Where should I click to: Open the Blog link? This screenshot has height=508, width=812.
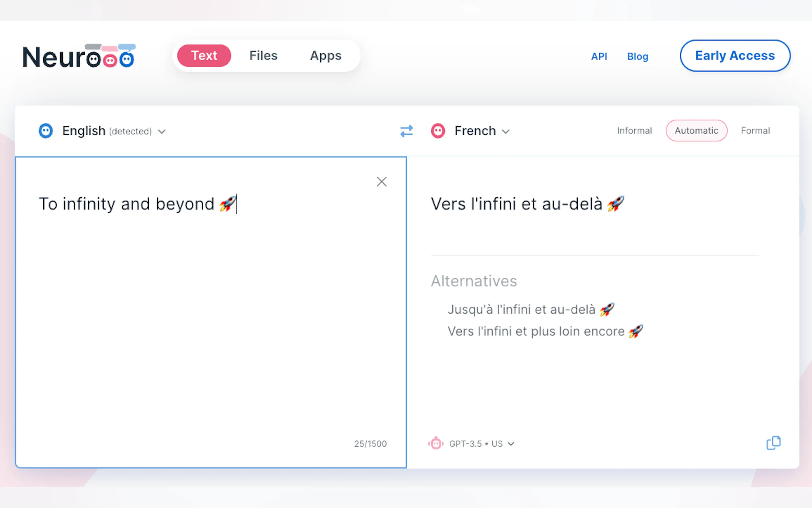[x=637, y=56]
